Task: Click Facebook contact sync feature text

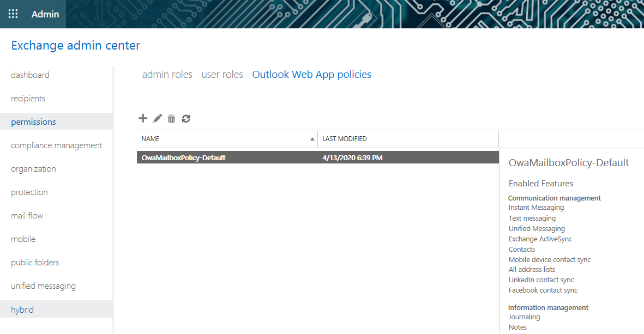Action: point(543,290)
